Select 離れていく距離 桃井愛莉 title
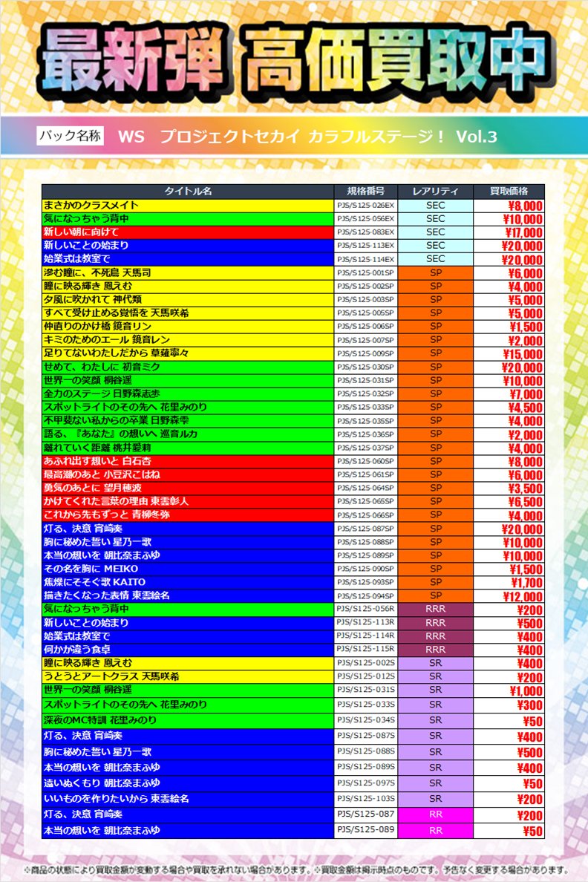588x882 pixels. tap(98, 448)
